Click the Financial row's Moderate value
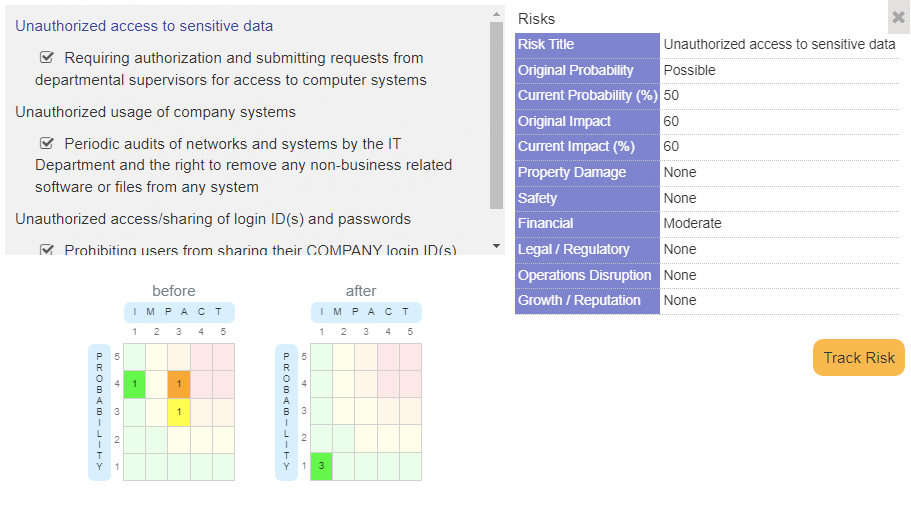 pyautogui.click(x=692, y=223)
